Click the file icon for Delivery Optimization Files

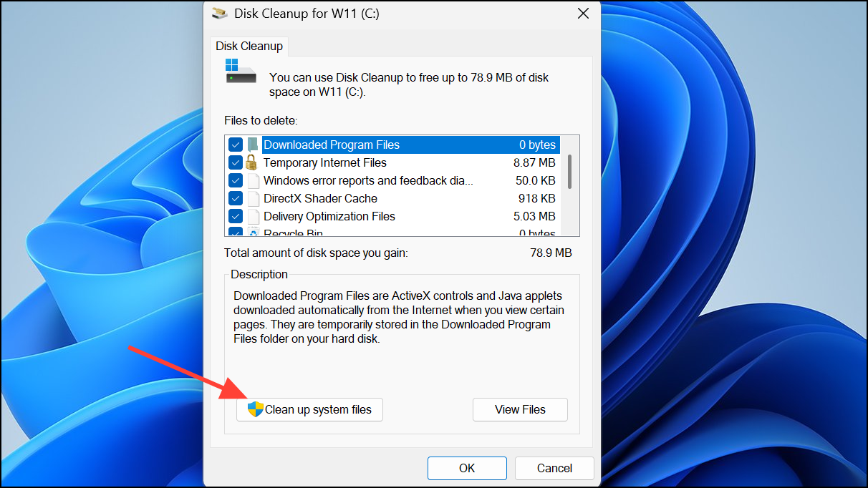(253, 216)
